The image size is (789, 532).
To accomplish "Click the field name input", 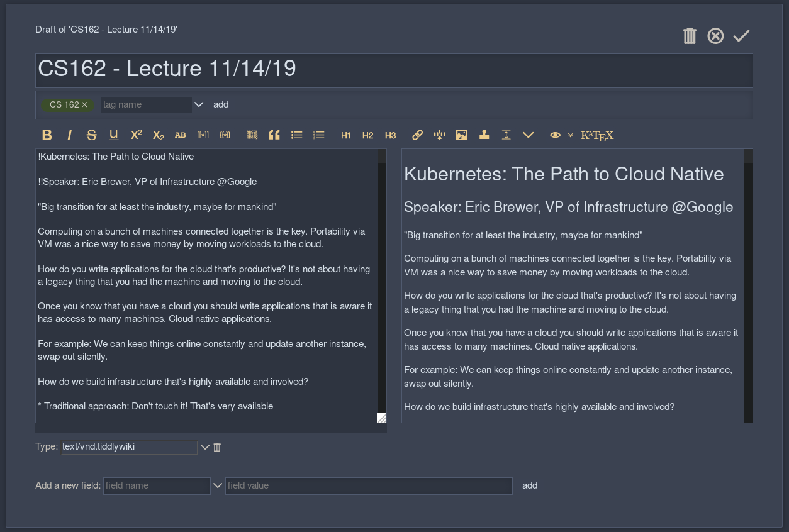I will [x=157, y=485].
